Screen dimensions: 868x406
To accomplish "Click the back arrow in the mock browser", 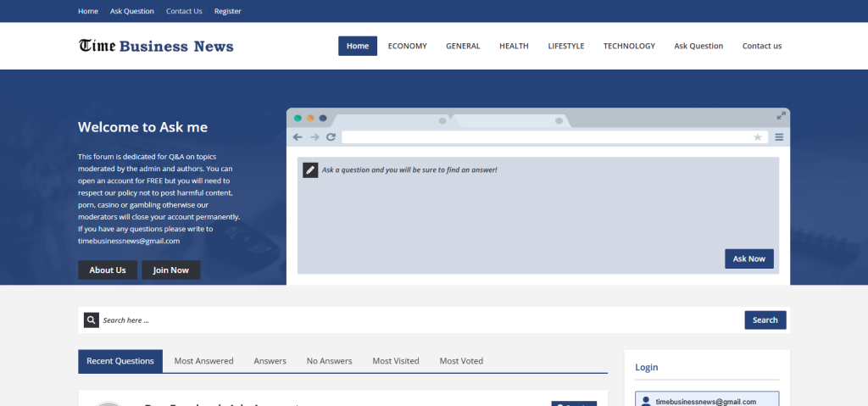I will tap(298, 137).
